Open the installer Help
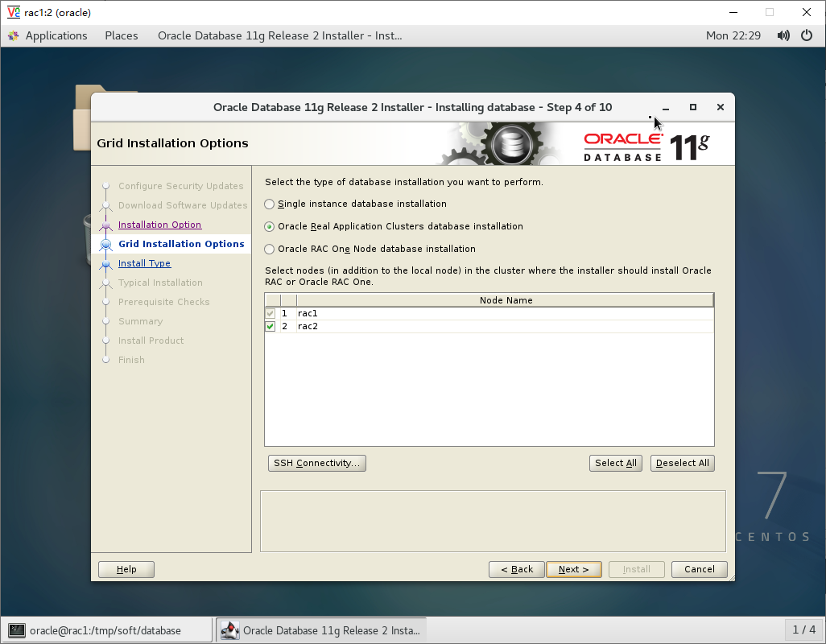This screenshot has height=644, width=826. (x=126, y=569)
